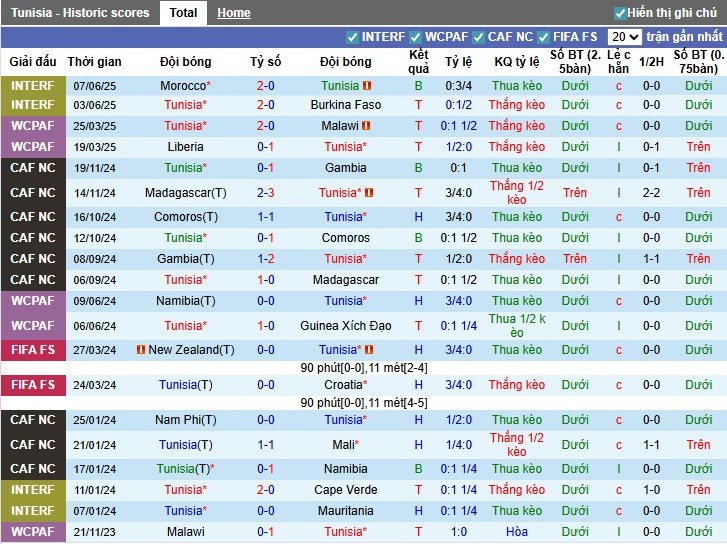The width and height of the screenshot is (727, 544).
Task: Click red card icon next to Tunisia, 07/06/25 match
Action: [x=367, y=86]
